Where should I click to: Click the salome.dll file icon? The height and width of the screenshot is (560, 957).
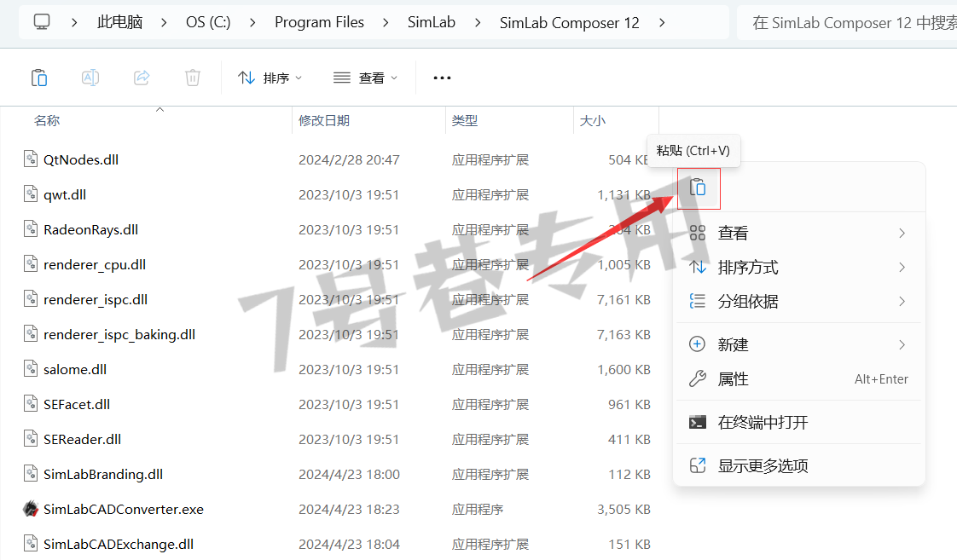31,369
